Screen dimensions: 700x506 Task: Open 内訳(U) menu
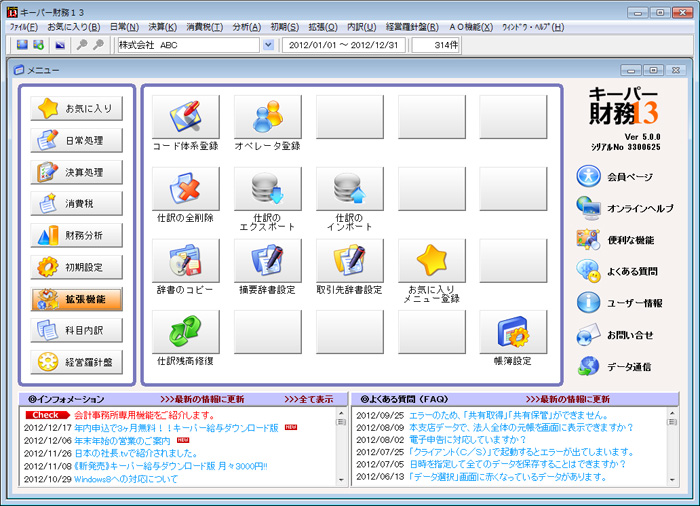pos(362,27)
